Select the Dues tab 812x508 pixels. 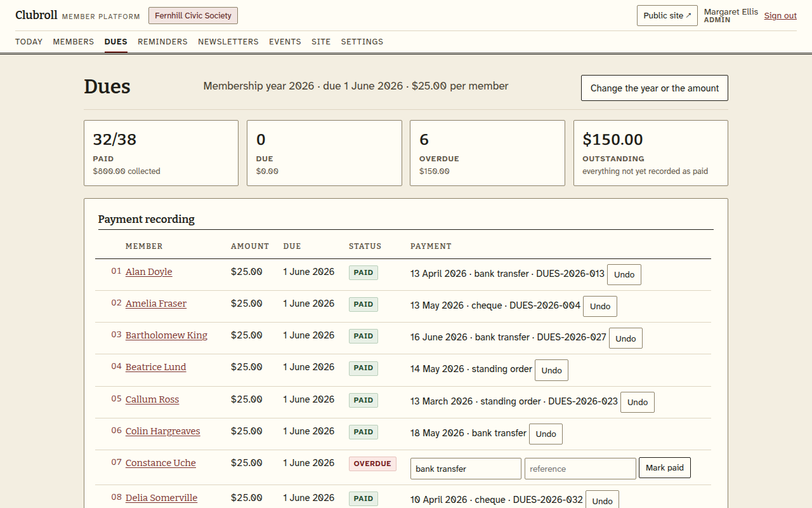(x=116, y=42)
